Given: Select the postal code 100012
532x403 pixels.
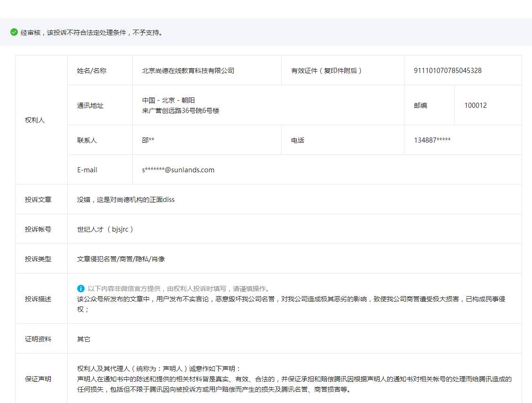Looking at the screenshot, I should click(476, 105).
